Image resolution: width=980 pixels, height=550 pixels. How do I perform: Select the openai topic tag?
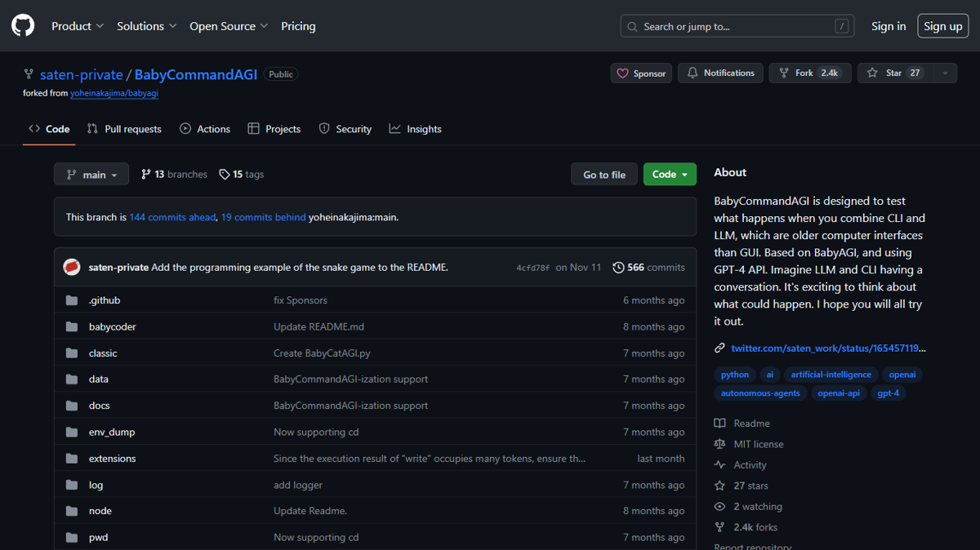click(902, 375)
